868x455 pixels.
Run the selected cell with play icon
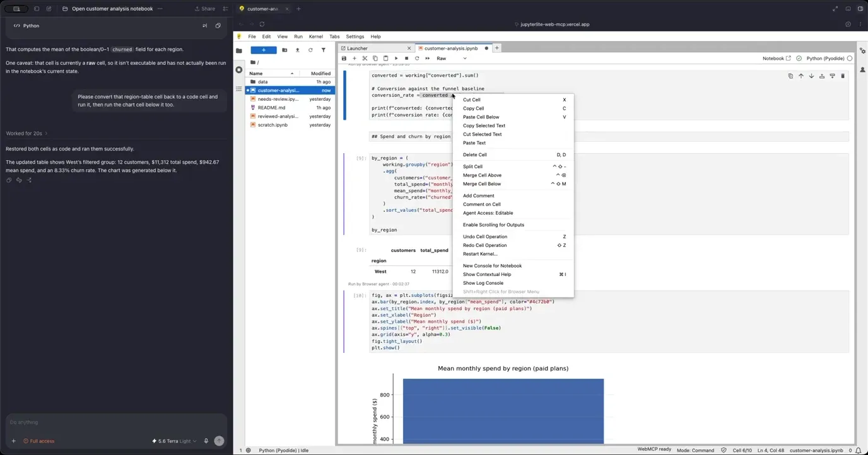point(396,59)
